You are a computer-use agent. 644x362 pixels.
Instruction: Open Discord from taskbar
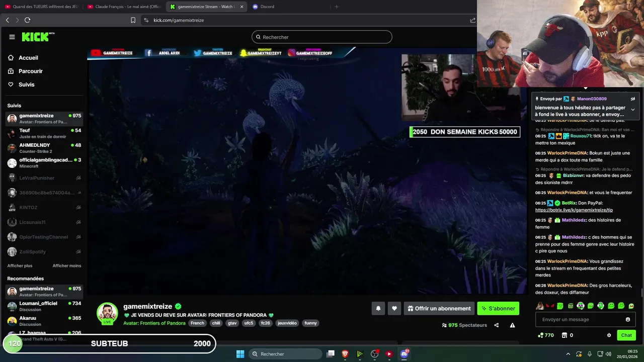click(404, 354)
